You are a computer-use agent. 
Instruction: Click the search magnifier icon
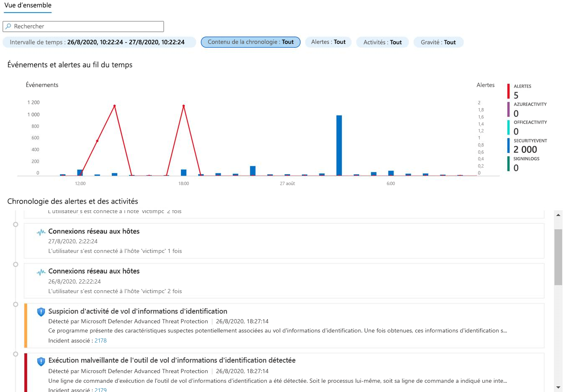pyautogui.click(x=8, y=26)
